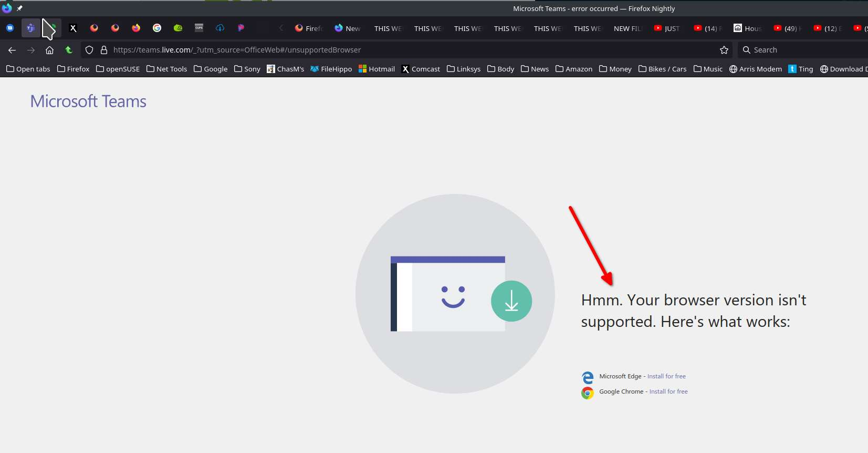Click the green up-arrow toolbar extension icon
The image size is (868, 453).
[69, 50]
